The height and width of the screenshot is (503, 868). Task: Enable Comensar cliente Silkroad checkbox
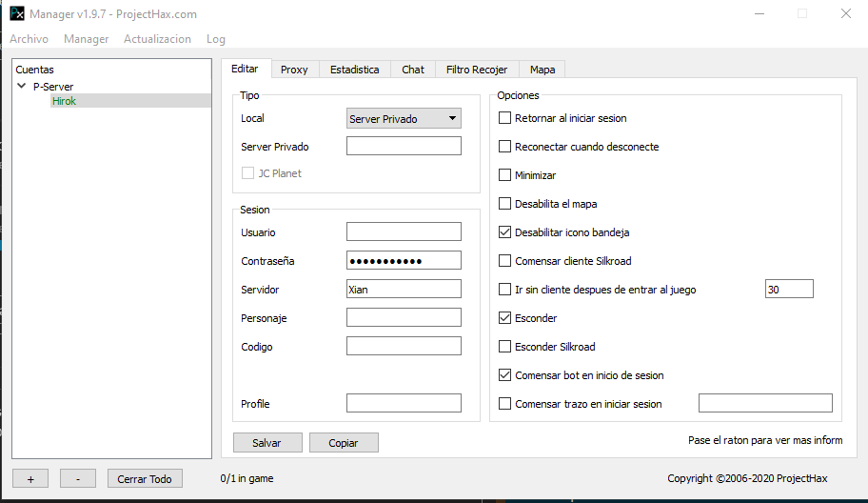505,261
